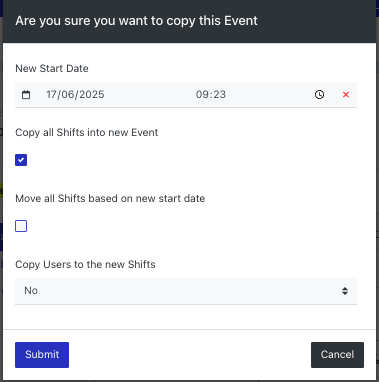Select the day 17 in the date
The width and height of the screenshot is (379, 382).
point(51,94)
